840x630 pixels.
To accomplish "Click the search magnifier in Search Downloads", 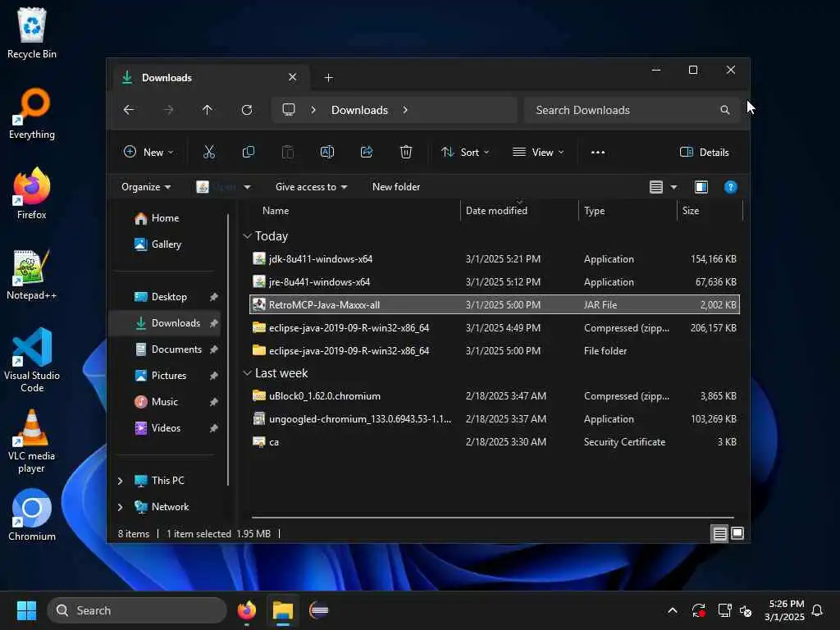I will coord(725,110).
